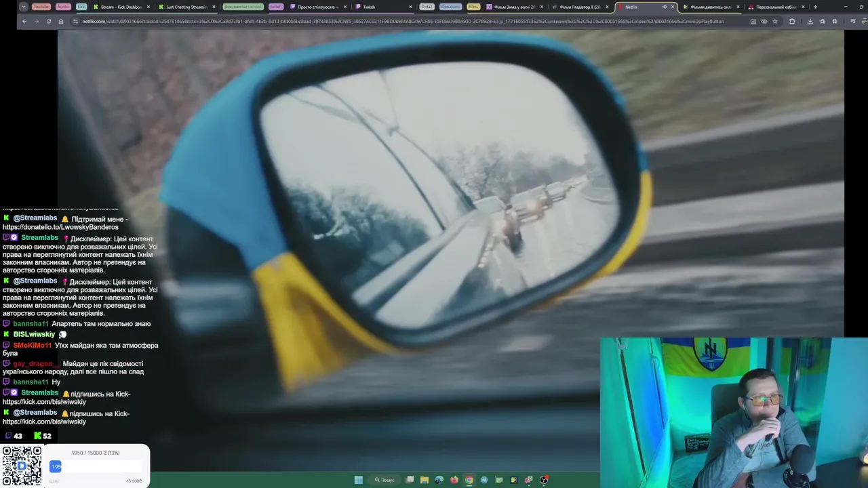
Task: Switch to Just Chatting Streaming tab
Action: [186, 7]
